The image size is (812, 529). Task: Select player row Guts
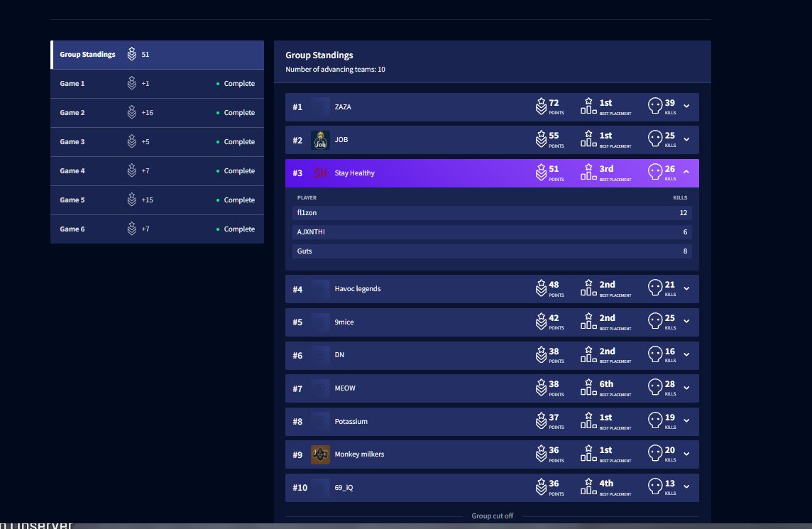[x=492, y=251]
